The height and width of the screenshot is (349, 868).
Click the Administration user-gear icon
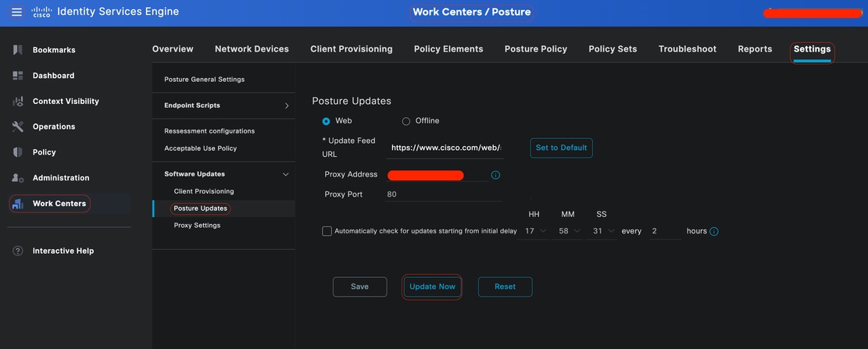[18, 177]
